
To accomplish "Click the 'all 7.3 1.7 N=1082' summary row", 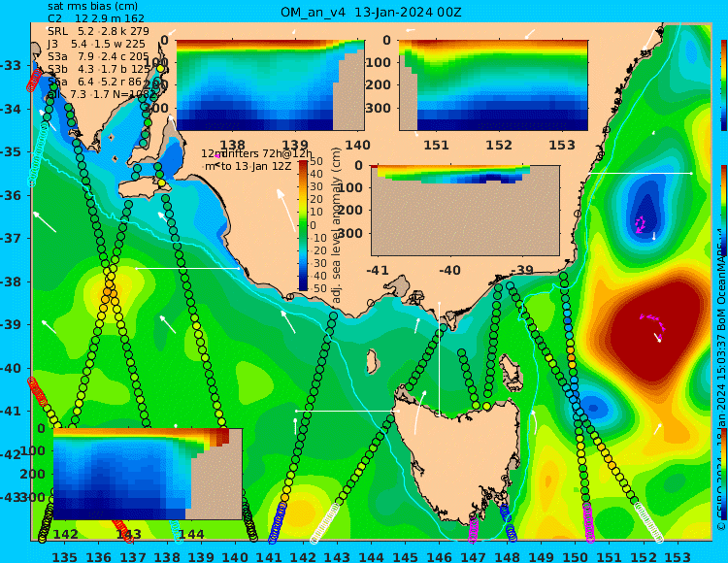I will tap(102, 94).
